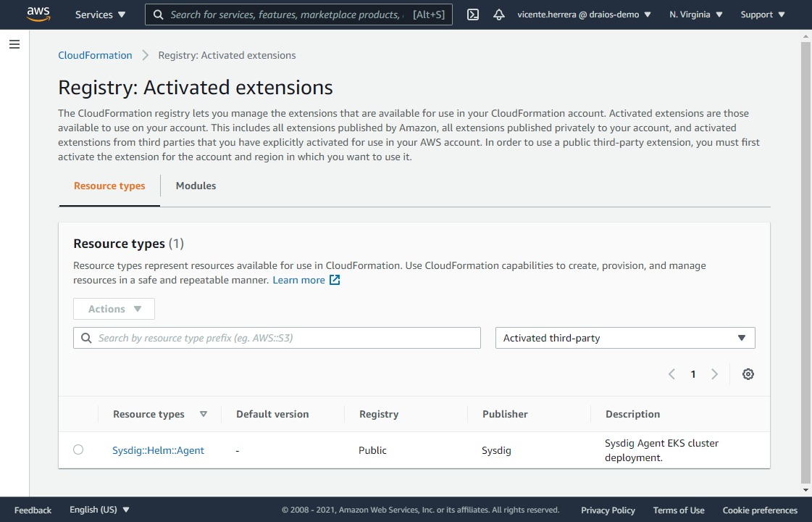Click the Publisher column header
Screen dimensions: 812x522
(505, 414)
